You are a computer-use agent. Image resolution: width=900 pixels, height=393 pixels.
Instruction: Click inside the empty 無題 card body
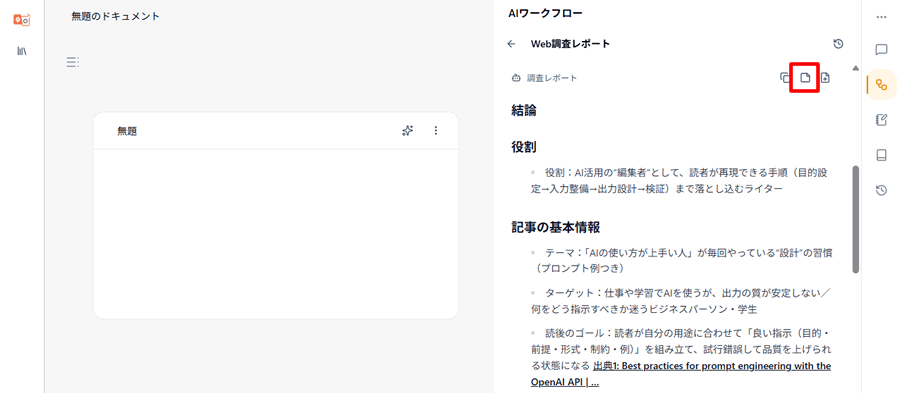(x=276, y=234)
